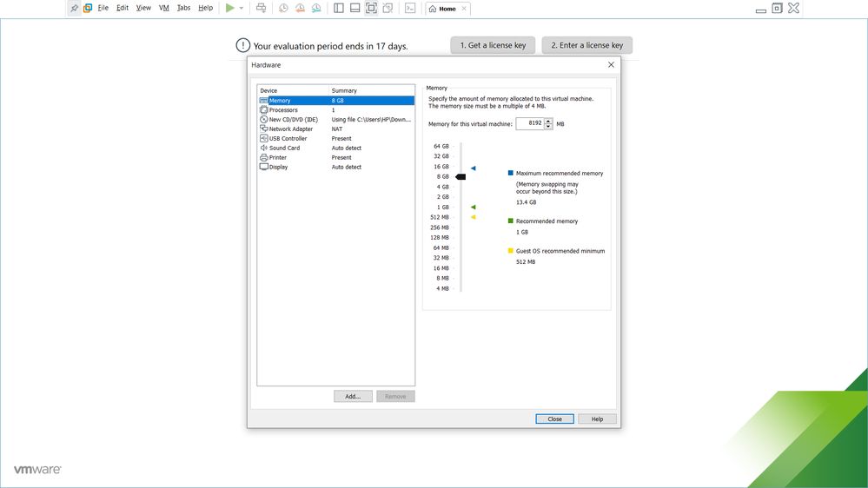Image resolution: width=868 pixels, height=488 pixels.
Task: Open the Tabs menu
Action: [183, 8]
